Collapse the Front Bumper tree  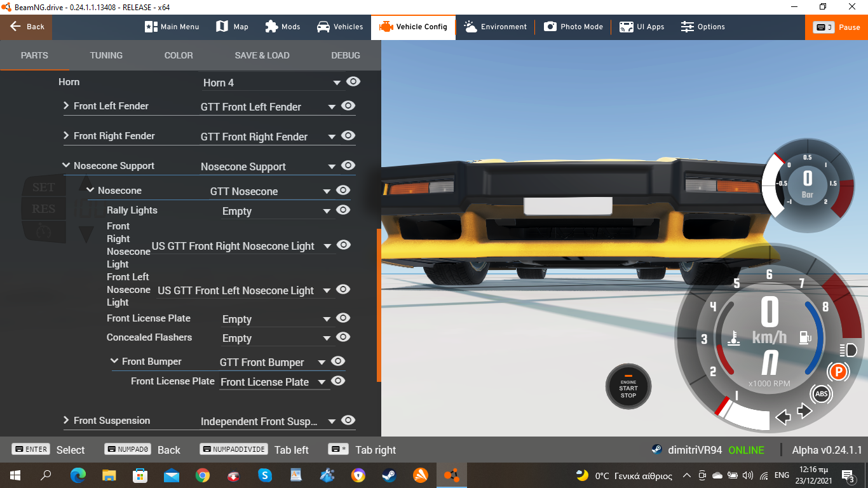coord(114,361)
